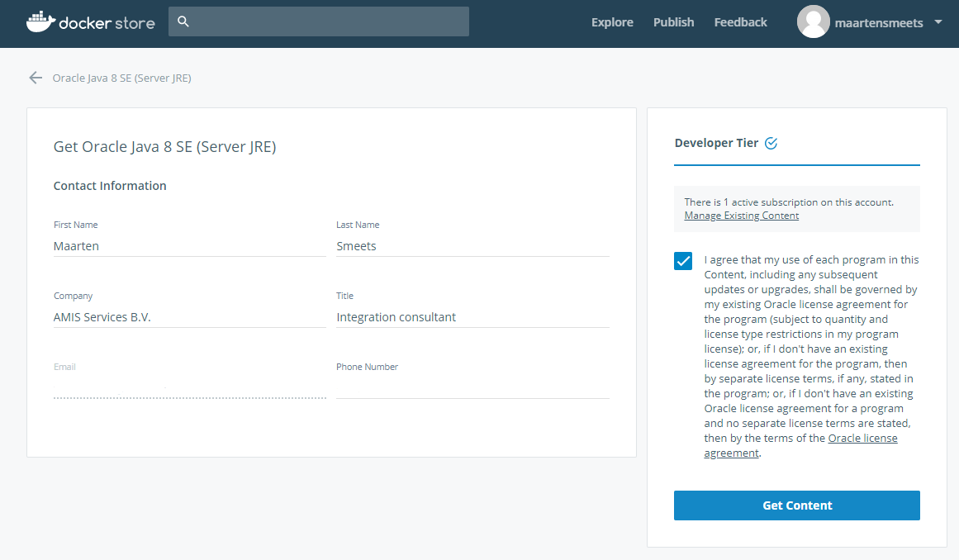Click the Company field showing AMIS Services B.V.
Viewport: 959px width, 560px height.
190,316
